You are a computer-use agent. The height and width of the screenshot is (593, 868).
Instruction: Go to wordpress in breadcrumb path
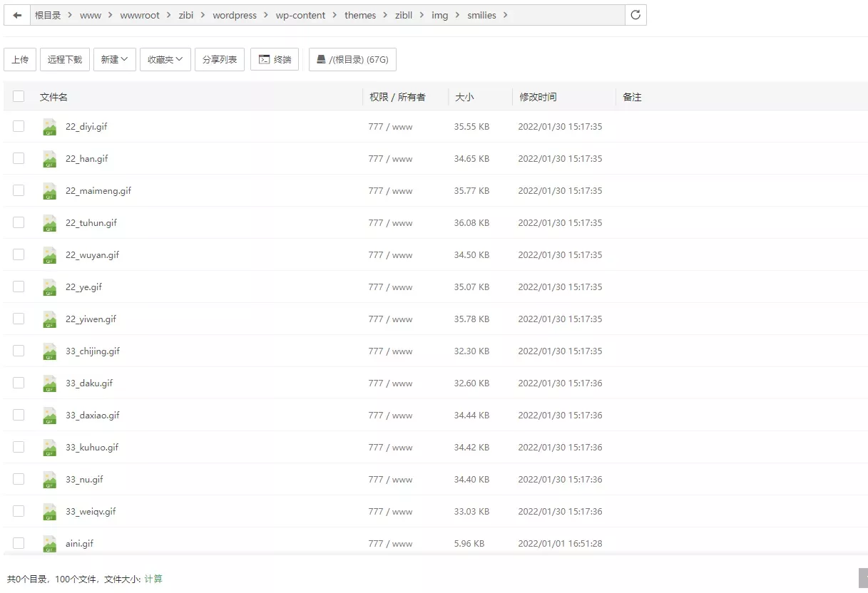click(x=235, y=15)
